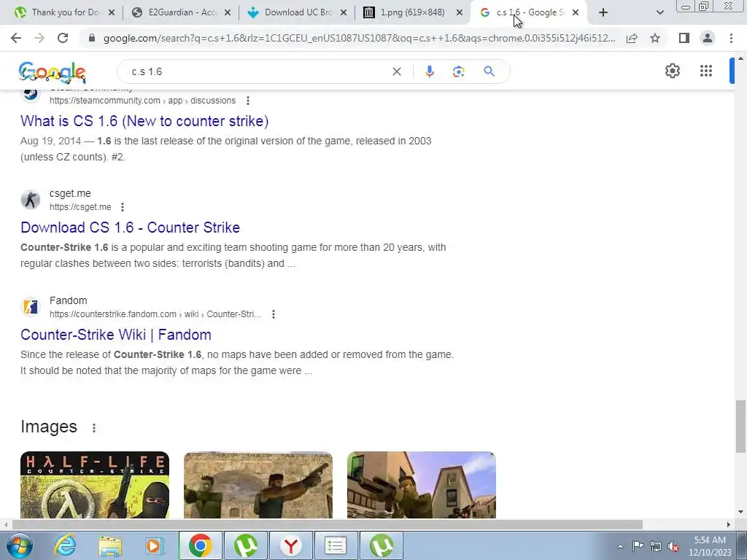View site information via the lock icon

(x=92, y=38)
